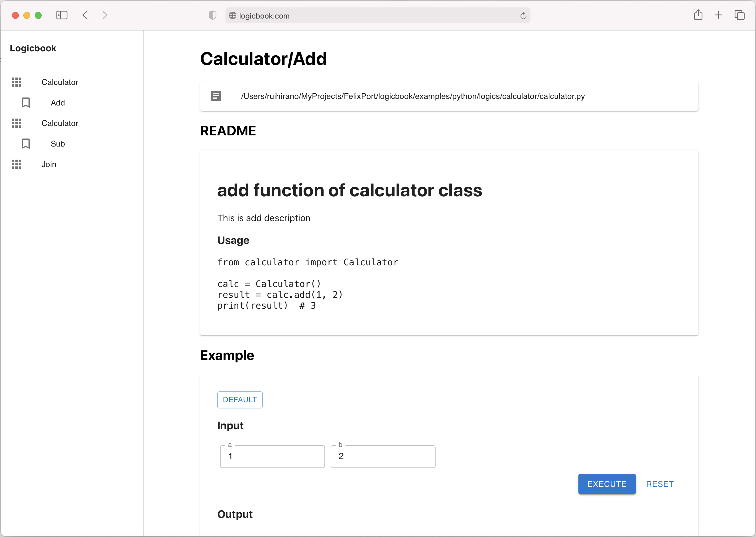The image size is (756, 537).
Task: Click the green full-screen window button
Action: [x=38, y=15]
